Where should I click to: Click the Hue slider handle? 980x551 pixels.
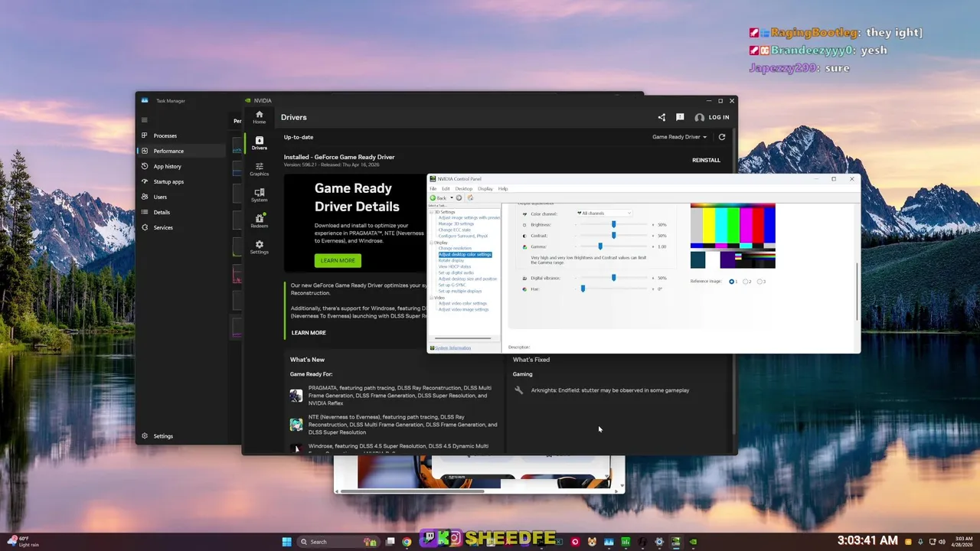(583, 289)
